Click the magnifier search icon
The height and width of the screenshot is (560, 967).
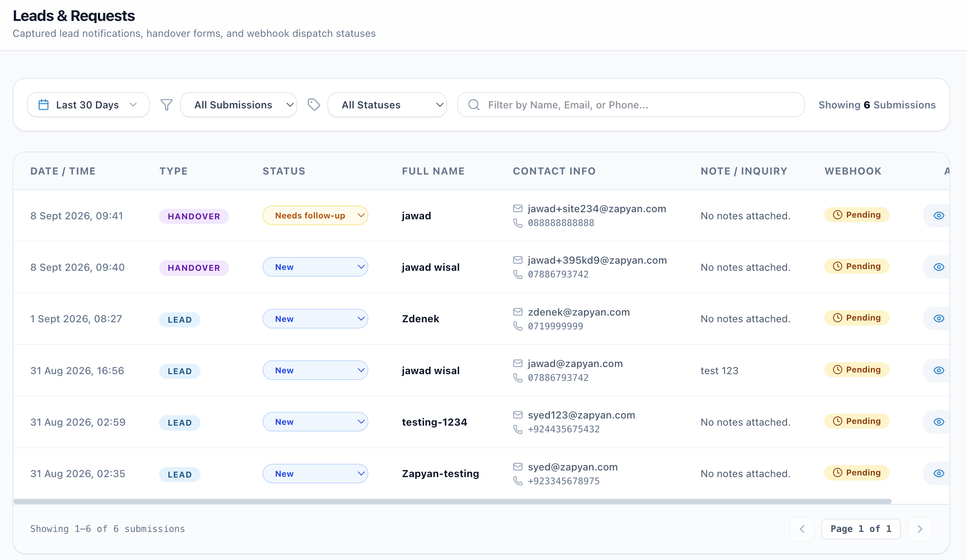474,105
